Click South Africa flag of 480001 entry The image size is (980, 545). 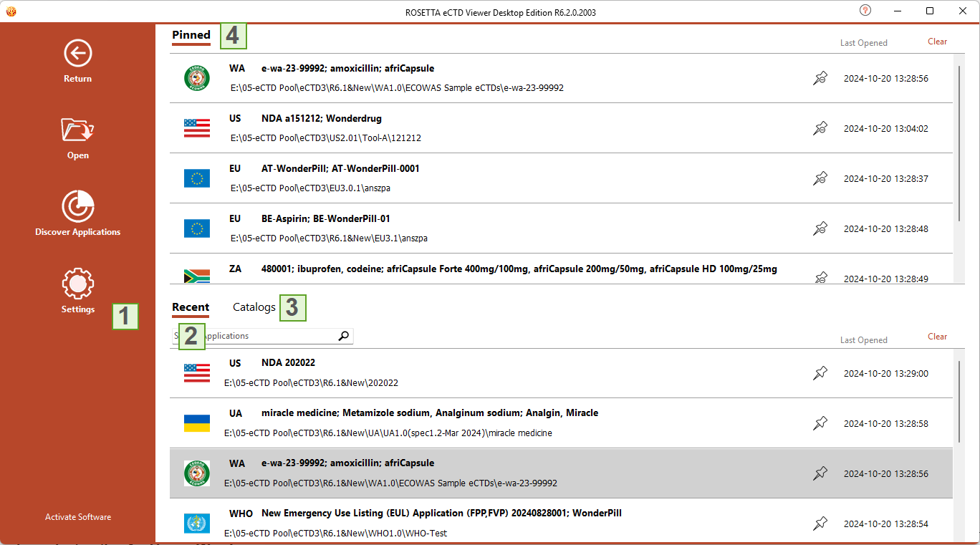coord(197,276)
